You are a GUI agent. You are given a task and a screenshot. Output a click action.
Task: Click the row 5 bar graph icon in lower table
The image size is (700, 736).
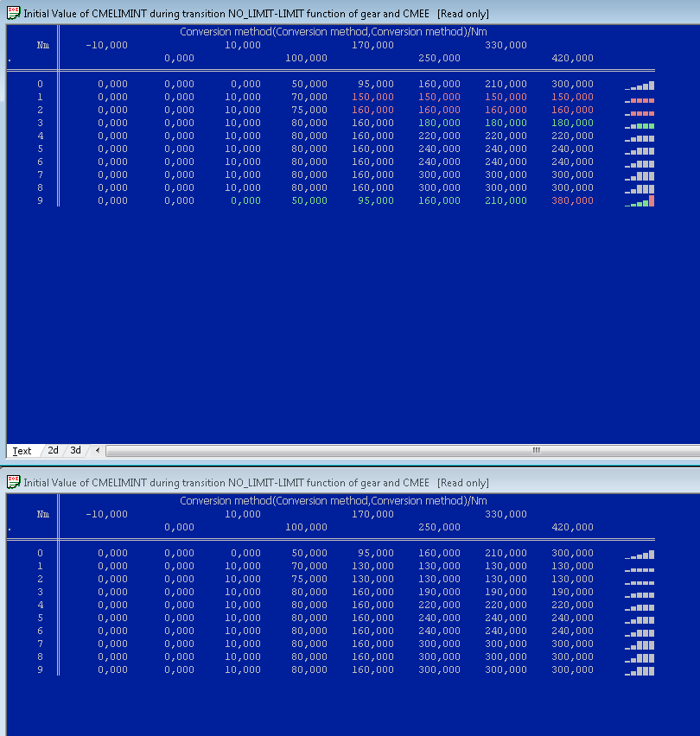[640, 619]
